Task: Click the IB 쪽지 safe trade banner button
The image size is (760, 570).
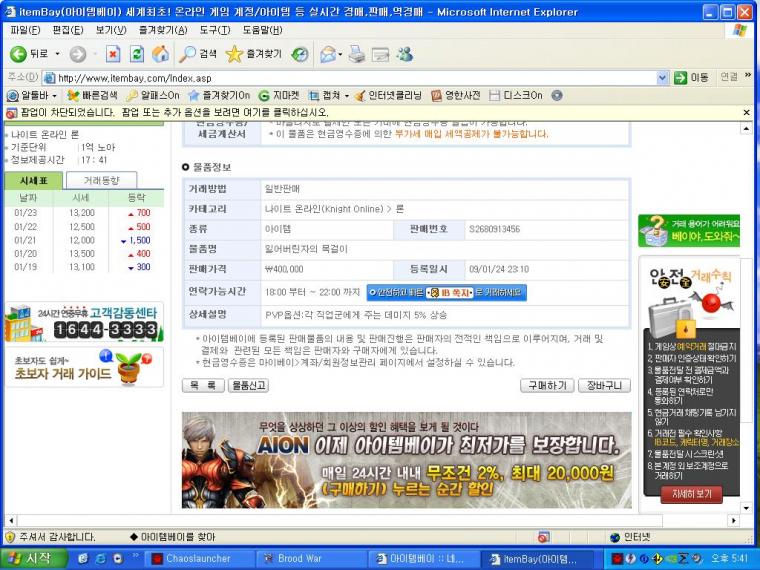Action: pos(446,292)
